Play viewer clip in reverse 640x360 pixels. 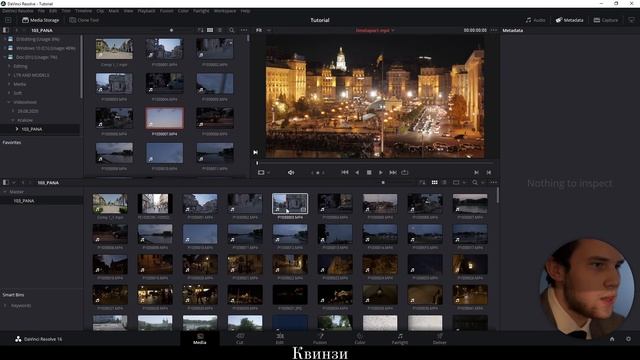(x=357, y=173)
